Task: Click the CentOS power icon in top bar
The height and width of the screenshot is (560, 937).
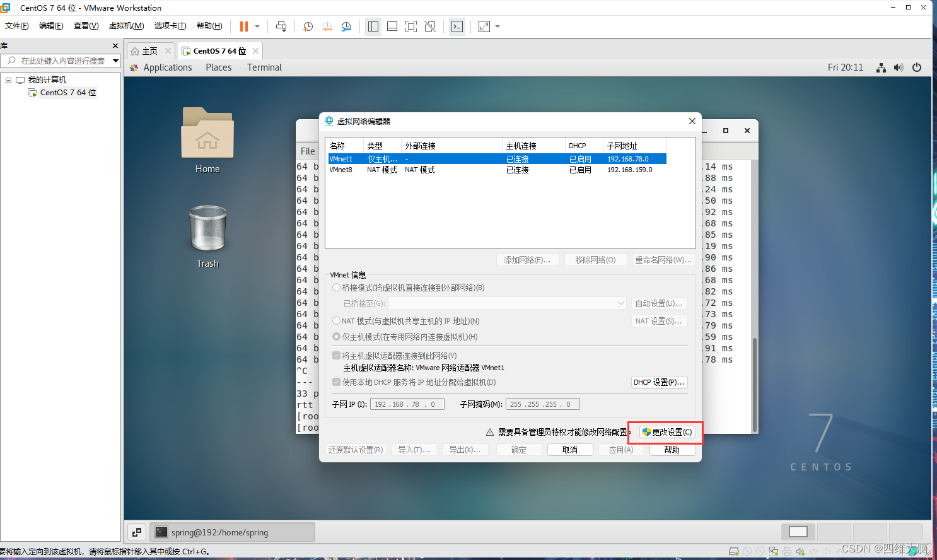Action: tap(917, 67)
